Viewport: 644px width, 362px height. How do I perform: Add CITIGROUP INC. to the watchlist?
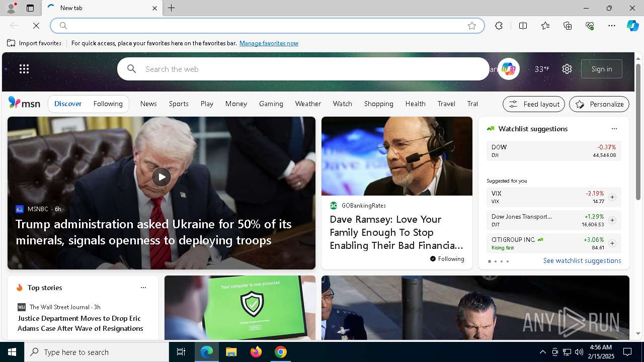(612, 243)
